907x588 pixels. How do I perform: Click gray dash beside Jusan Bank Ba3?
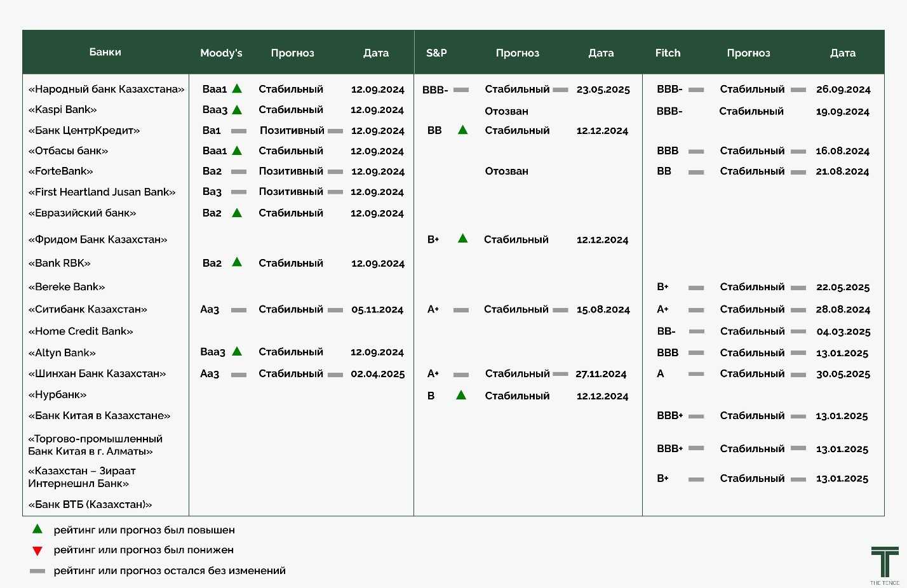tap(239, 192)
